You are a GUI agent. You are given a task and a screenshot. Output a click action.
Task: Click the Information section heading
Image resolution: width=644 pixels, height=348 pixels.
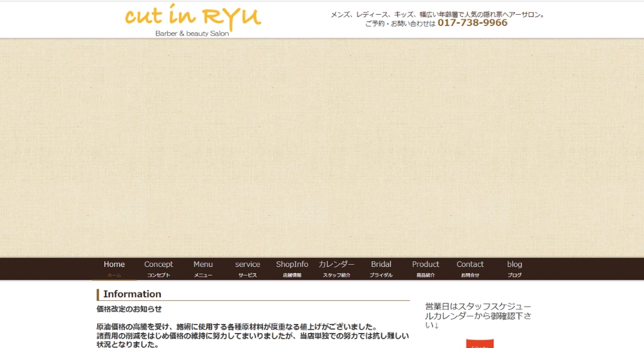(133, 295)
